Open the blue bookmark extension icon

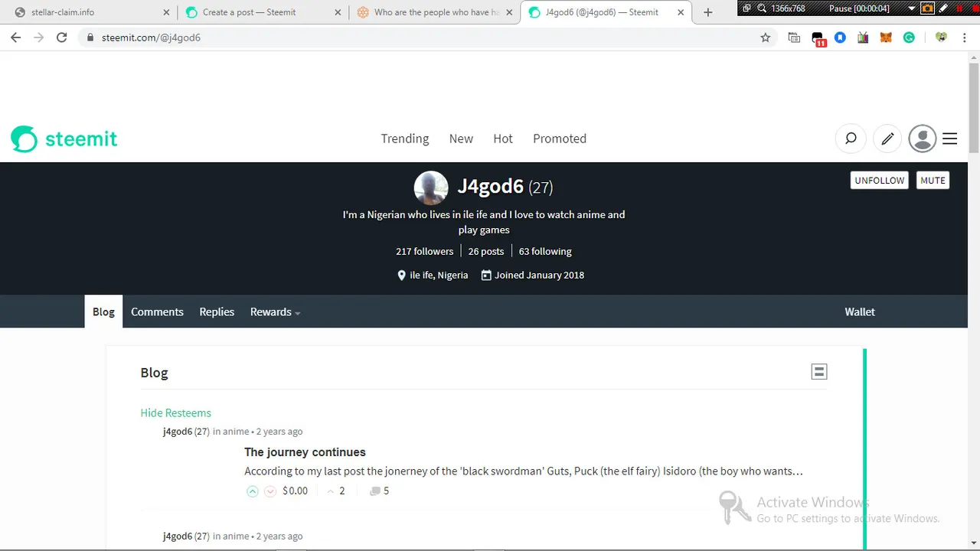click(x=840, y=37)
